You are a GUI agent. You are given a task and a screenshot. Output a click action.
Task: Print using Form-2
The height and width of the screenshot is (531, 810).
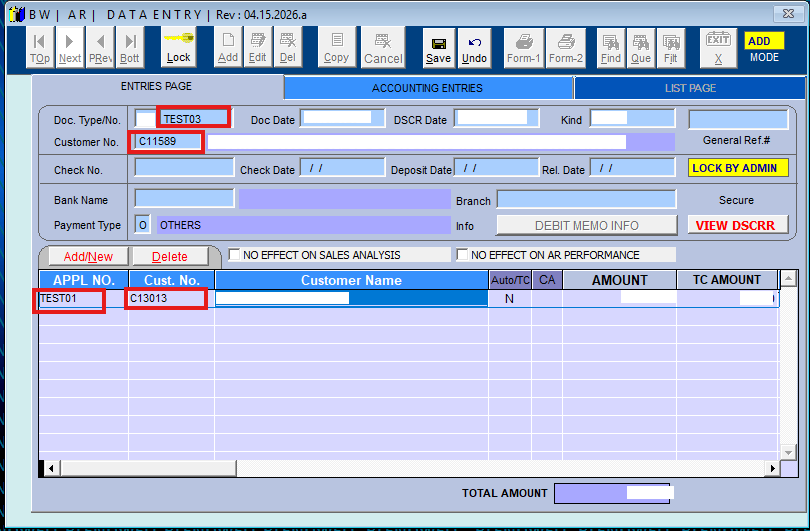click(x=566, y=49)
